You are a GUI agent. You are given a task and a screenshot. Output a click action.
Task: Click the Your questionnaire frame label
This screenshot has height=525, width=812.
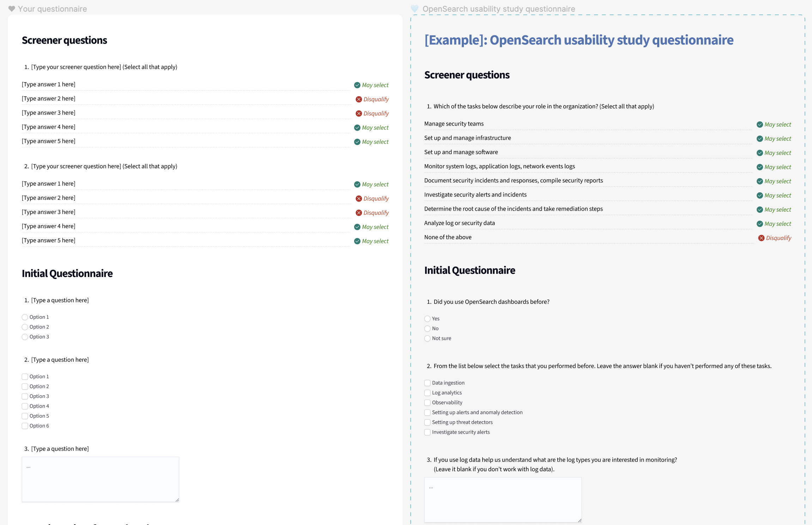coord(52,9)
